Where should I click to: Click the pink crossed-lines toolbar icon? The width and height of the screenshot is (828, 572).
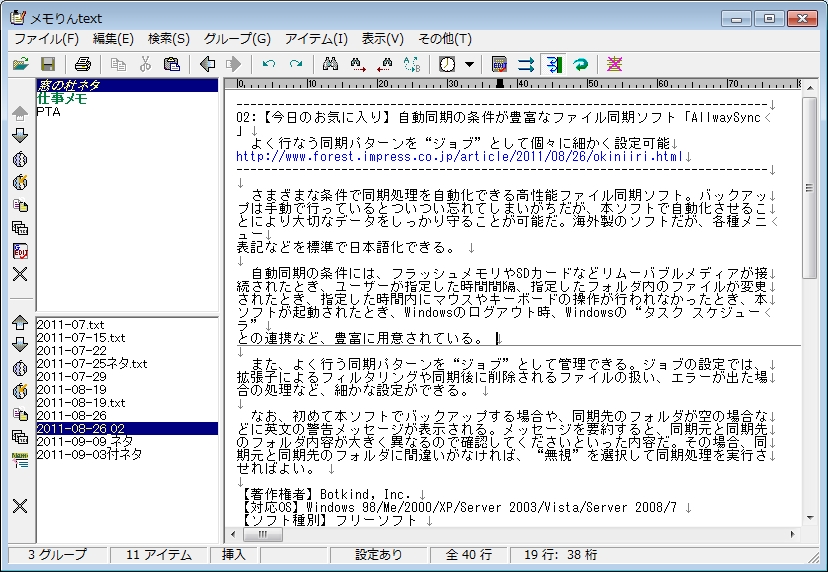[x=614, y=64]
